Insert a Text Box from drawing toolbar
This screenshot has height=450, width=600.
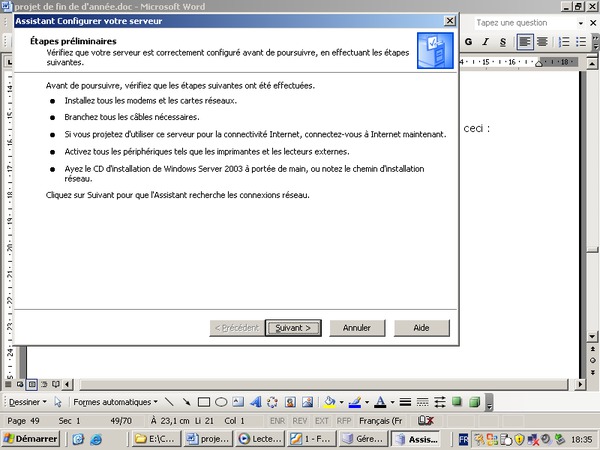pos(238,402)
